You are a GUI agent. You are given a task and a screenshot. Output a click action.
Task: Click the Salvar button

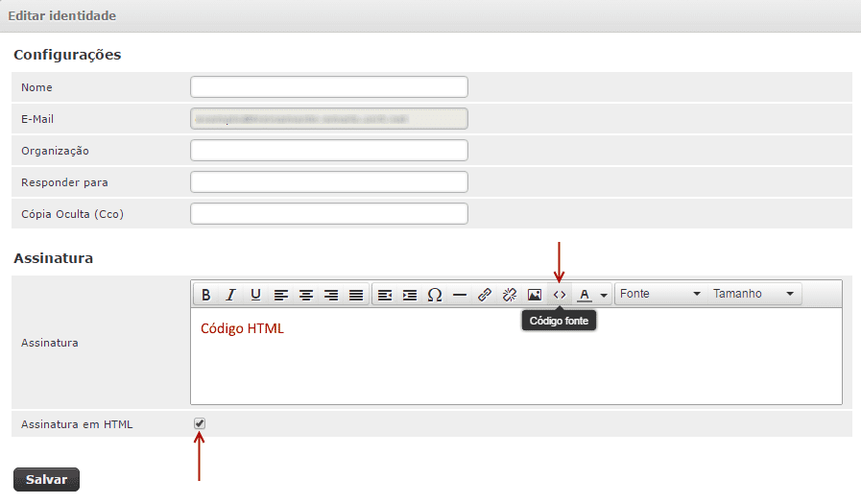[46, 479]
